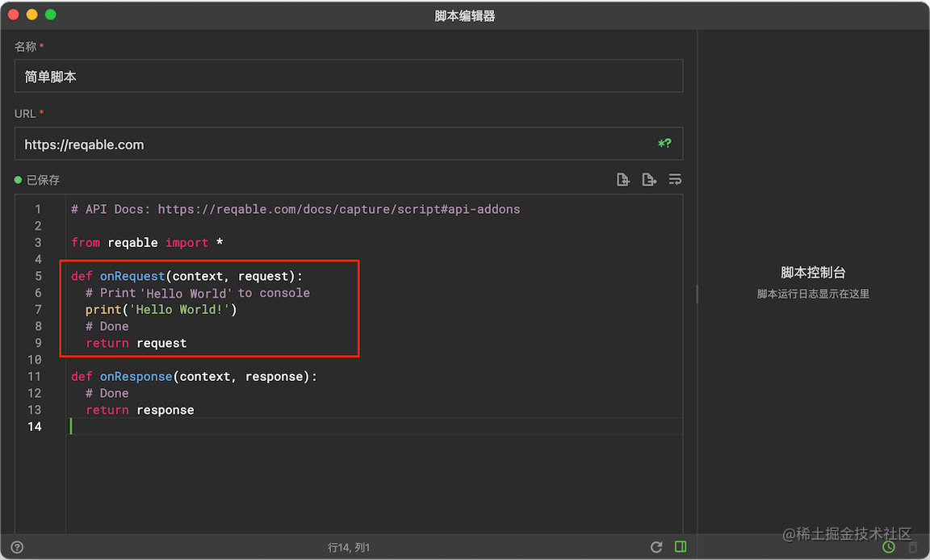Screen dimensions: 930x560
Task: Click the 'return request' code line
Action: (x=136, y=343)
